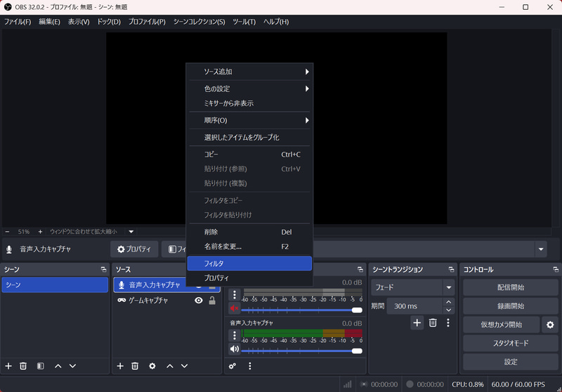Image resolution: width=562 pixels, height=392 pixels.
Task: Click 仮想カメラ開始 button
Action: [502, 325]
